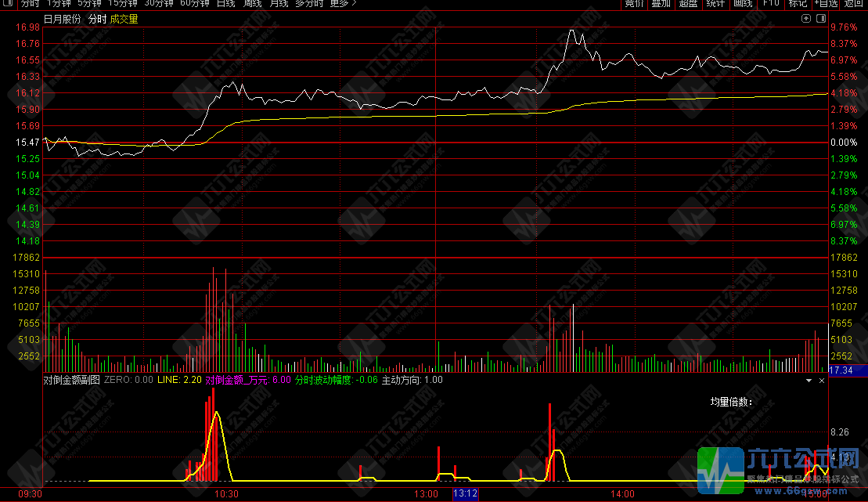
Task: Open the 更多 periods expander
Action: [x=343, y=4]
